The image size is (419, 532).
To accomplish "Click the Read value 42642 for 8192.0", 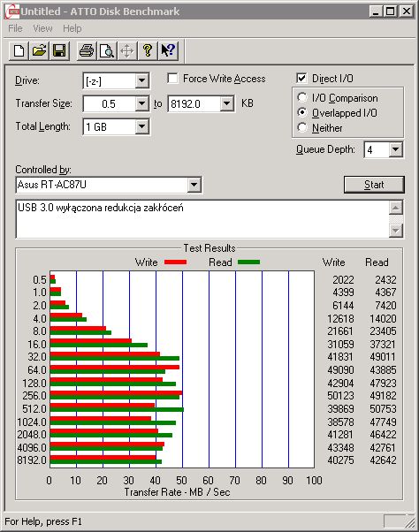I will pos(383,460).
